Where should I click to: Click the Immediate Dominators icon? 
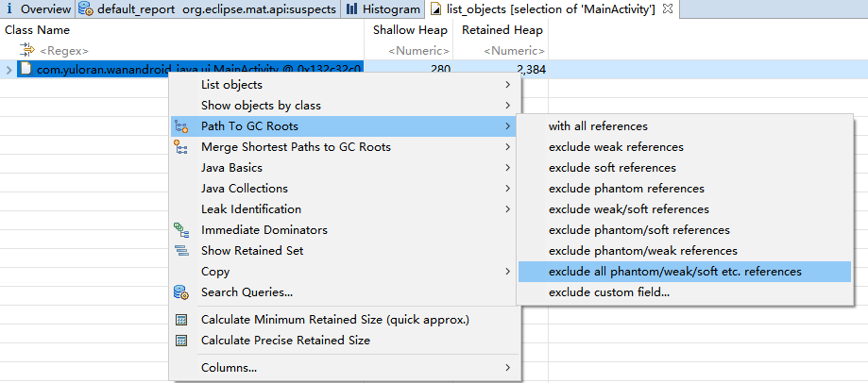(x=181, y=230)
